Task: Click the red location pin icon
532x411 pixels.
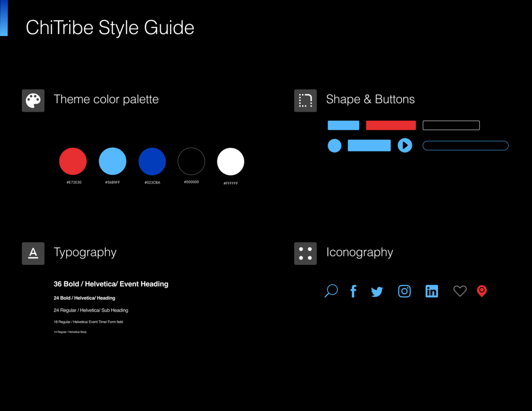Action: [481, 291]
